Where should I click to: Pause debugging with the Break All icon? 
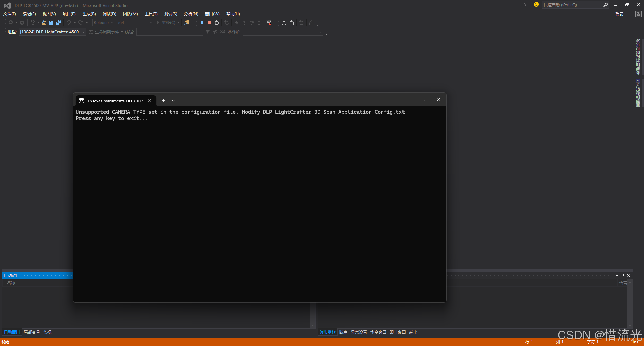click(202, 23)
